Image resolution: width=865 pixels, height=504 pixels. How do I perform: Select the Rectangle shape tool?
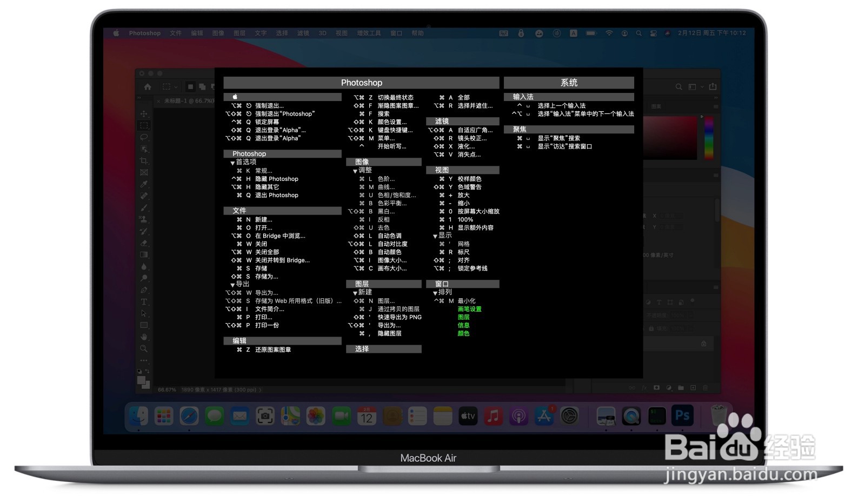pyautogui.click(x=144, y=325)
